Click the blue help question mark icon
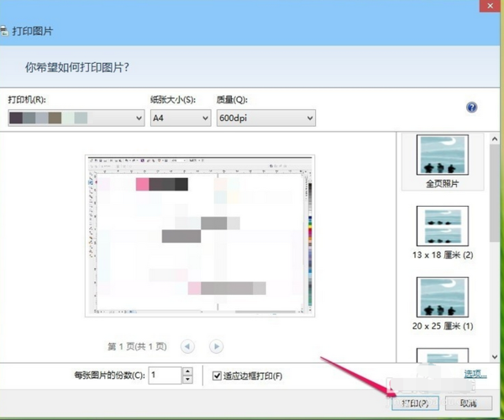This screenshot has height=420, width=504. pos(471,108)
